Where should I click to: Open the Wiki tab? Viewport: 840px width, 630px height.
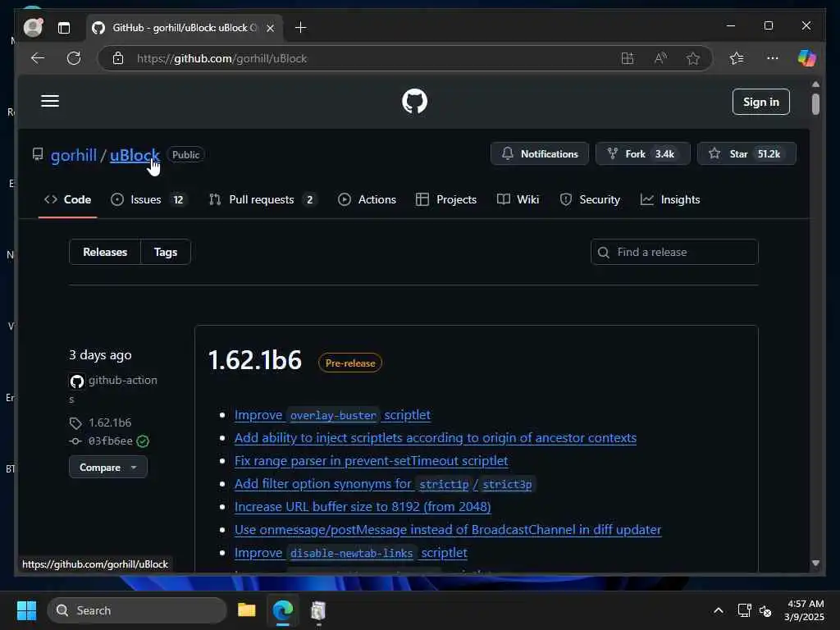pyautogui.click(x=518, y=199)
